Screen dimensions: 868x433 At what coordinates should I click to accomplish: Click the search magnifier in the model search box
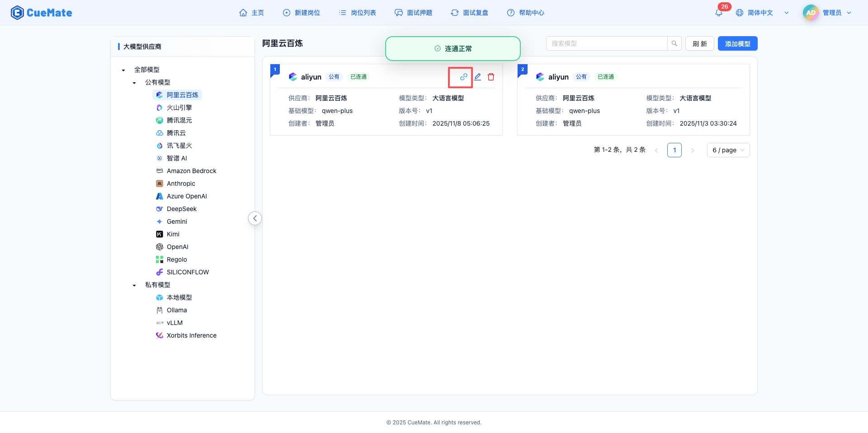point(674,43)
